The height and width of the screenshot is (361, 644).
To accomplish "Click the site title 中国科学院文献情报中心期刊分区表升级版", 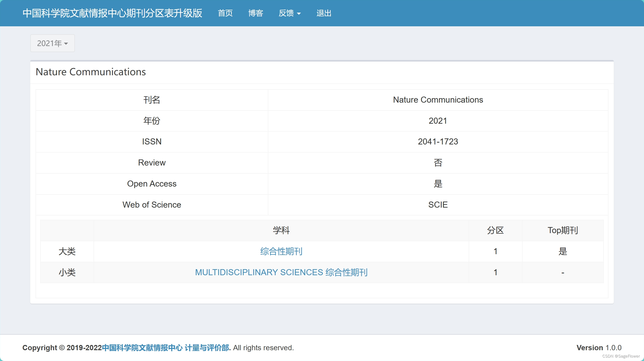I will [x=113, y=13].
